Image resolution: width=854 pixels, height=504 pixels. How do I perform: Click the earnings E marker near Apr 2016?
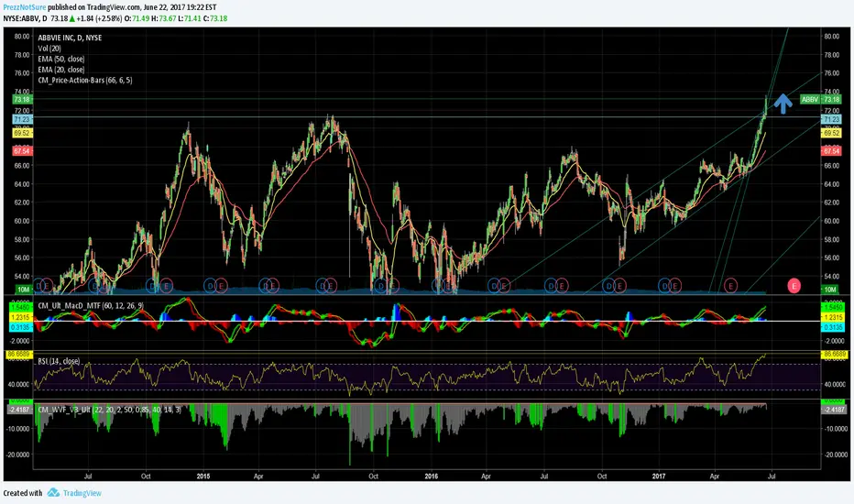(504, 286)
